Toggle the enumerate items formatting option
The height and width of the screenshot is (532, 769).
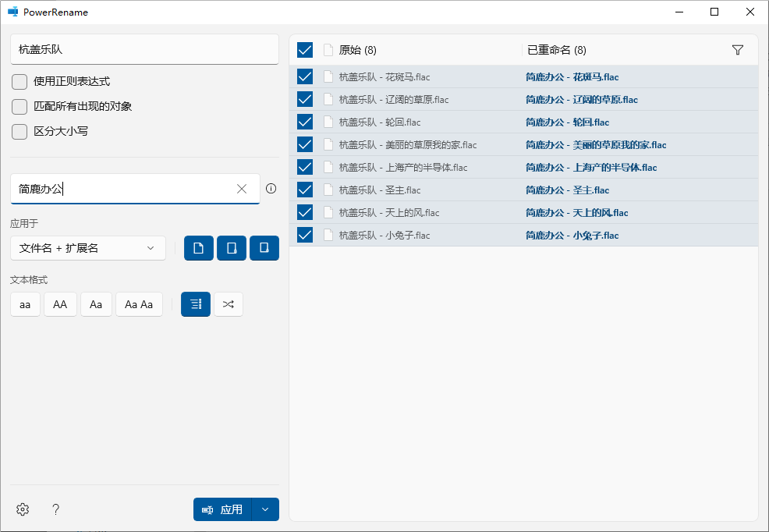pos(195,304)
